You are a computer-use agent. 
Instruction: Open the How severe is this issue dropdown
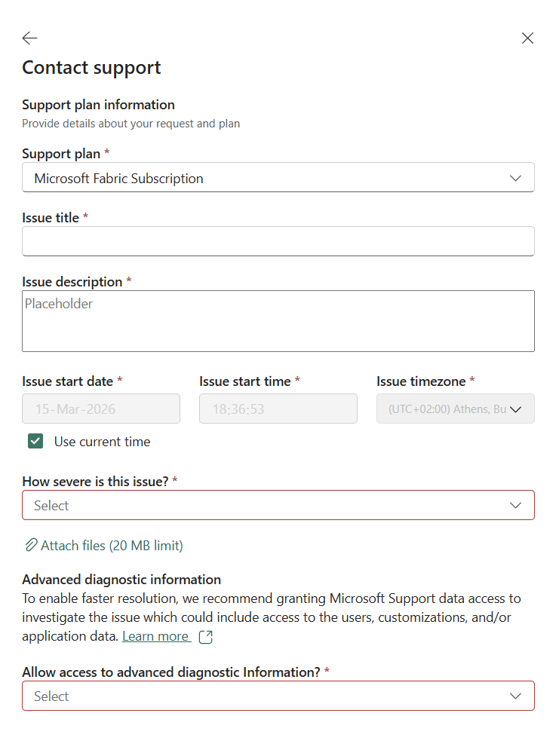click(x=278, y=505)
